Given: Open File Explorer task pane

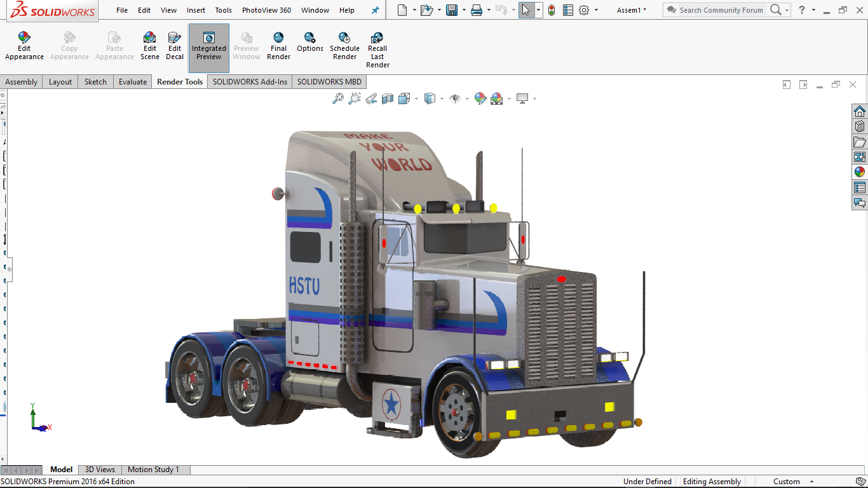Looking at the screenshot, I should pyautogui.click(x=860, y=142).
